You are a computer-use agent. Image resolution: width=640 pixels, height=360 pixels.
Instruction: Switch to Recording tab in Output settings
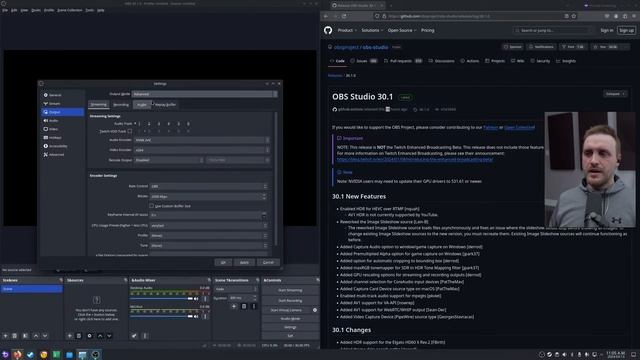pyautogui.click(x=121, y=104)
